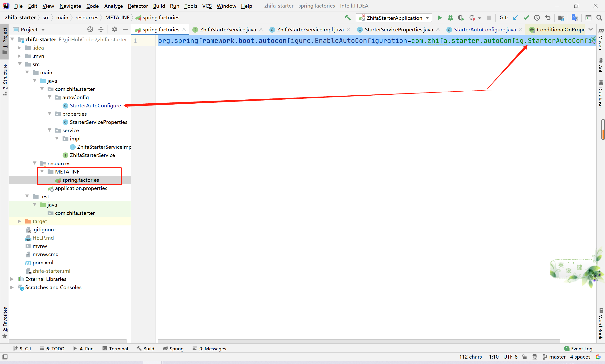
Task: Open ZhifaStarterApplication run configuration dropdown
Action: point(394,18)
